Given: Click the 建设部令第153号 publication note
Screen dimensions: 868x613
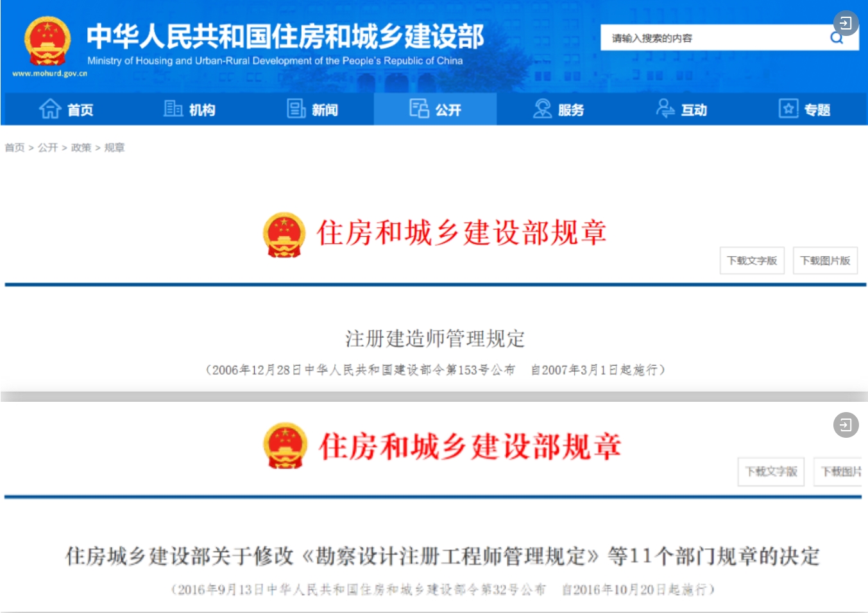Looking at the screenshot, I should (x=435, y=370).
